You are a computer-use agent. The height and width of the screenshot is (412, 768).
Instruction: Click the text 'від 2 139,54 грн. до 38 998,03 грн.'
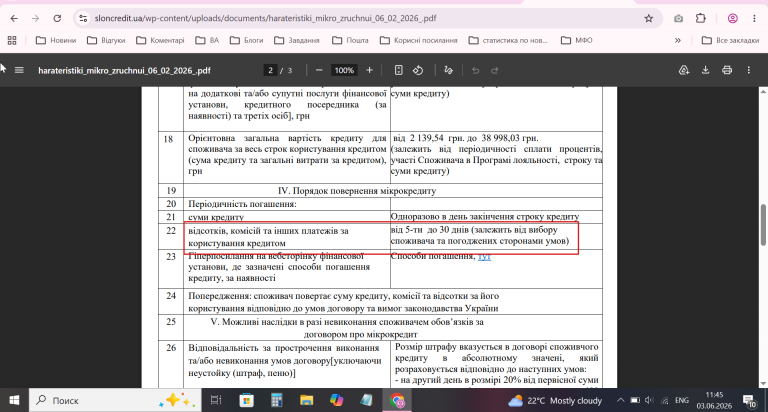[x=465, y=138]
